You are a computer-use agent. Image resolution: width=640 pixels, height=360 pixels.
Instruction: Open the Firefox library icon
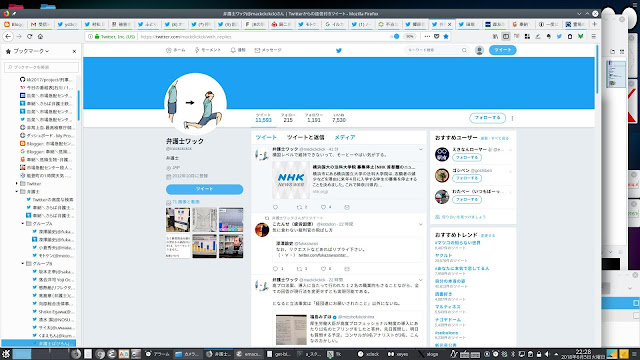point(495,36)
